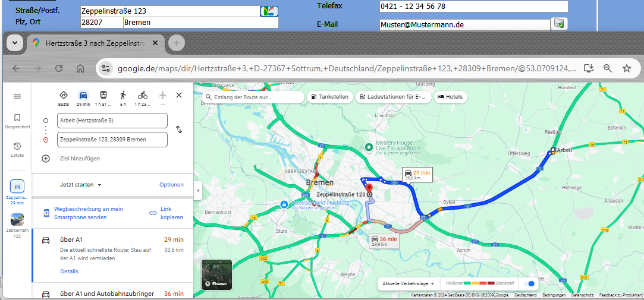Open the tab search dropdown arrow
This screenshot has width=644, height=300.
click(15, 43)
